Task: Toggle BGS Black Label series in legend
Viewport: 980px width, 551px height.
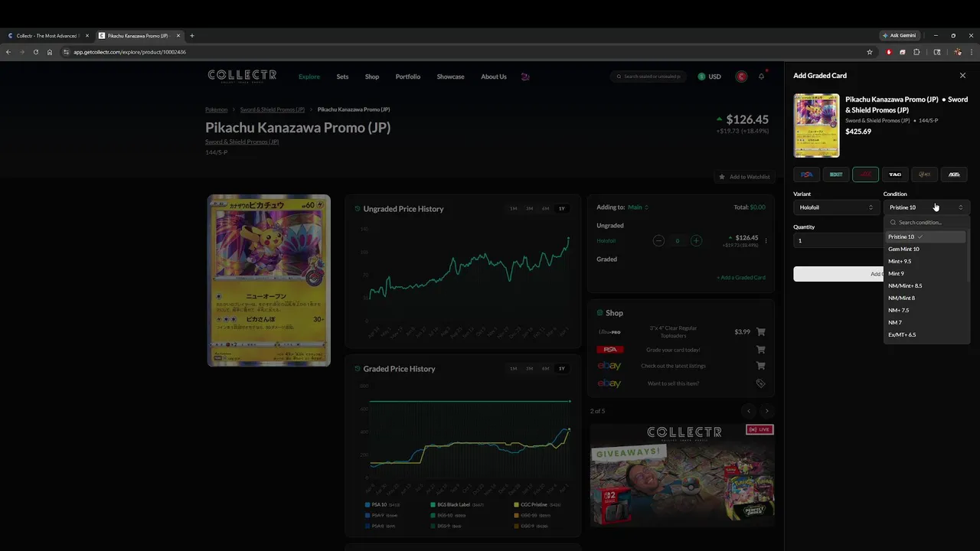Action: pos(457,505)
